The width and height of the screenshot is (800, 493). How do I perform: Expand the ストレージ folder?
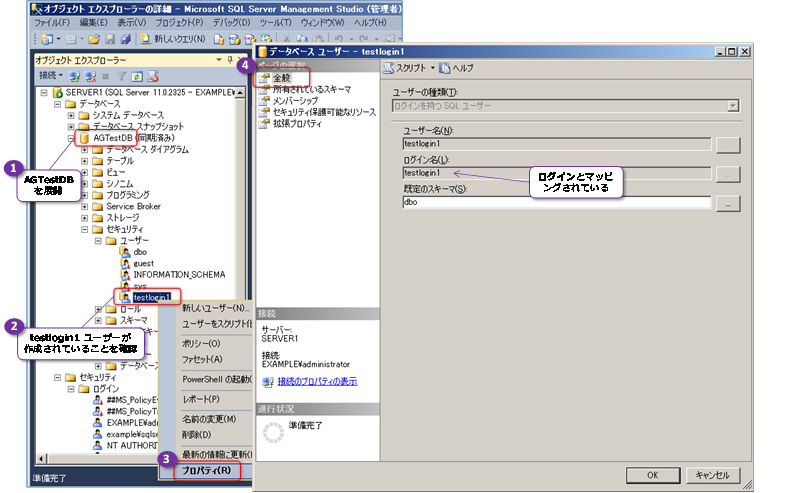click(x=85, y=218)
